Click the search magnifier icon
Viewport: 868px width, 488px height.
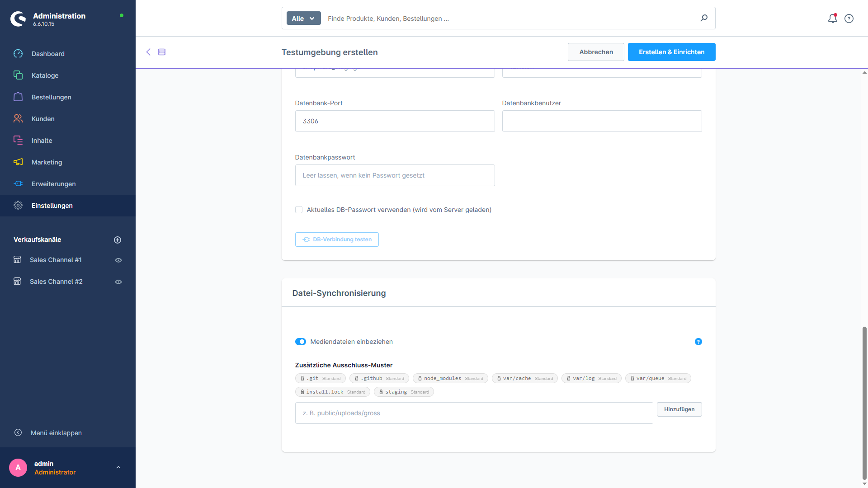(x=704, y=18)
